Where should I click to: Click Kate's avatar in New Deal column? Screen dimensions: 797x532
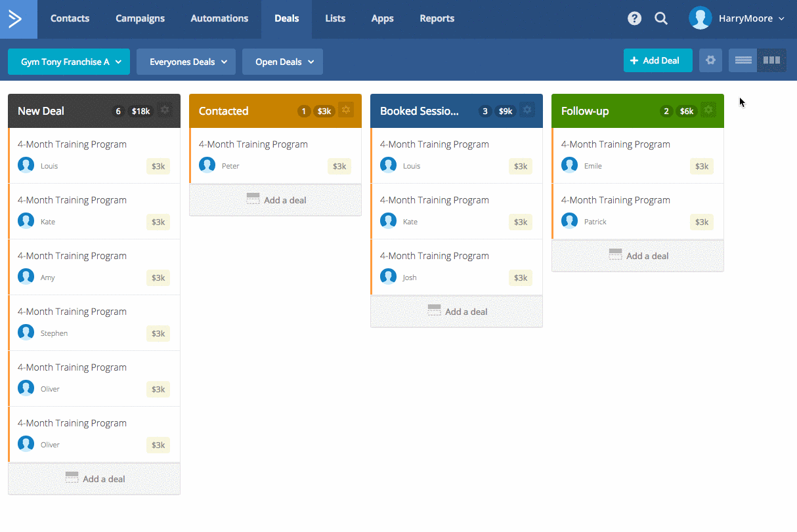coord(26,221)
